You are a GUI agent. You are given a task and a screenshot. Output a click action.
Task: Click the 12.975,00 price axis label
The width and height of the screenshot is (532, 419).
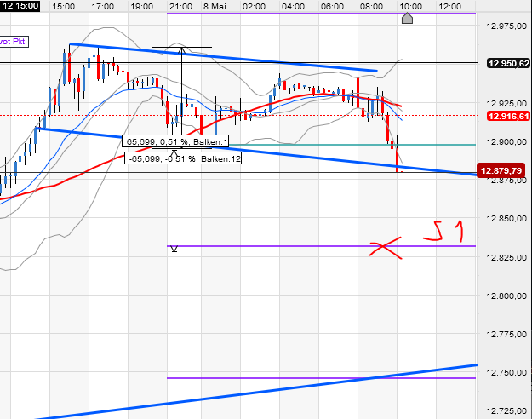pos(506,26)
